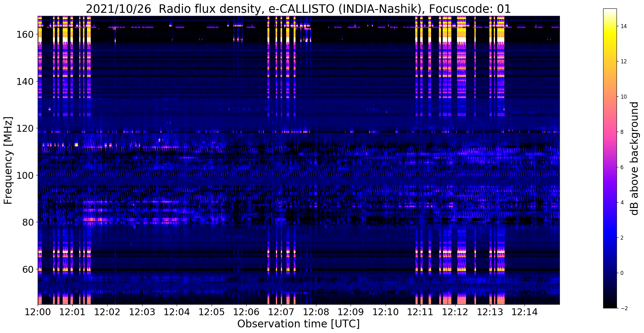The width and height of the screenshot is (644, 333).
Task: Click the 12:02 time tick label
Action: tap(108, 311)
